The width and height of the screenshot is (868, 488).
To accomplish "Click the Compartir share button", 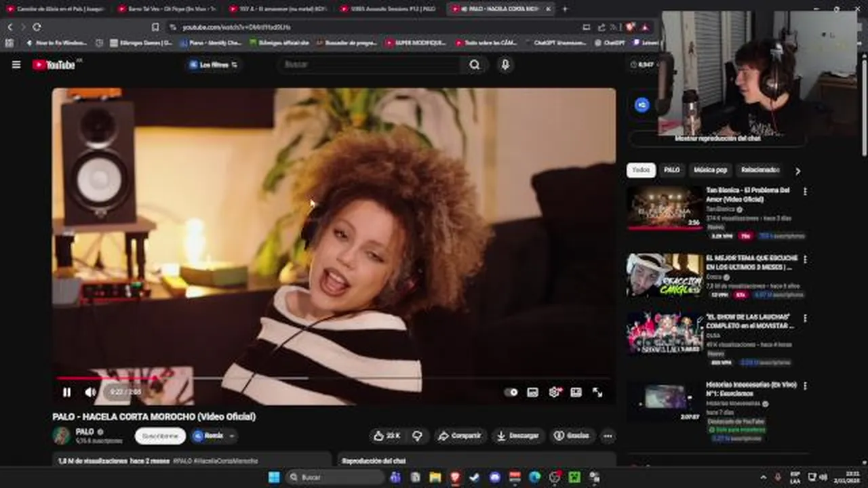I will (x=460, y=436).
